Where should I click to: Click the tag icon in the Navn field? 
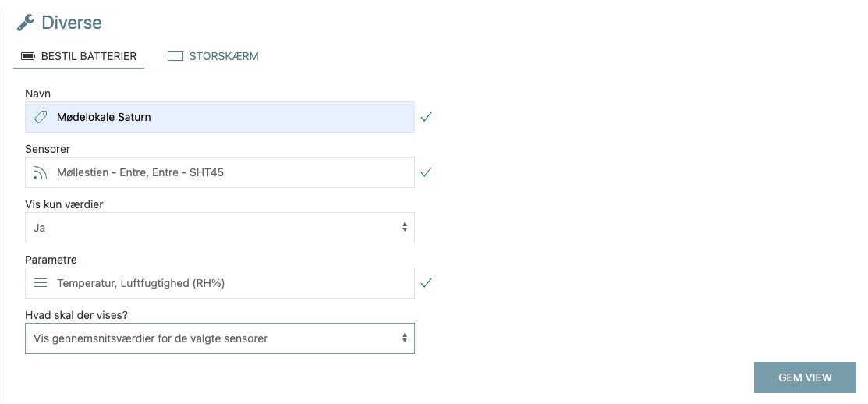tap(41, 117)
